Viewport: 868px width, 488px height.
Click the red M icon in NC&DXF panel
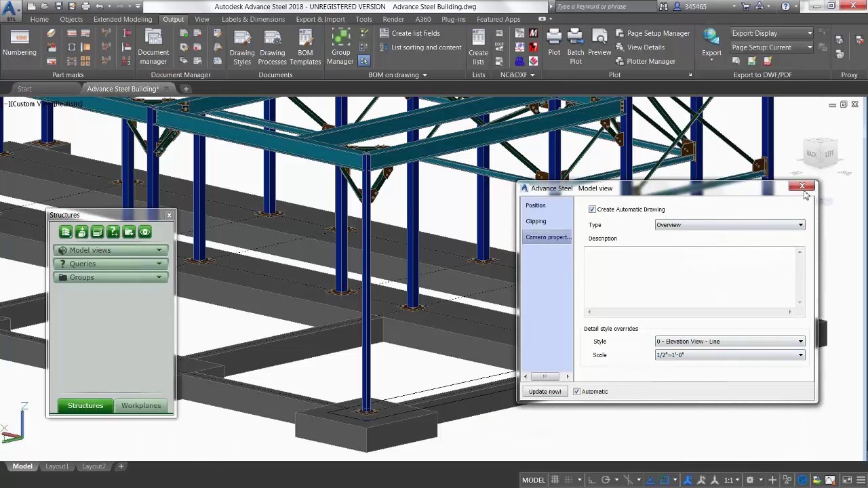point(533,33)
